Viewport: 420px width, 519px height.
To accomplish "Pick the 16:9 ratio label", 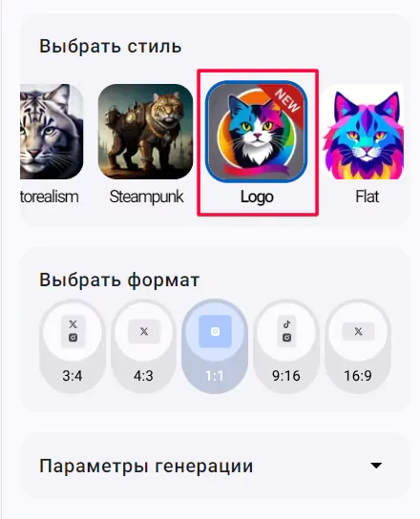I will (358, 376).
